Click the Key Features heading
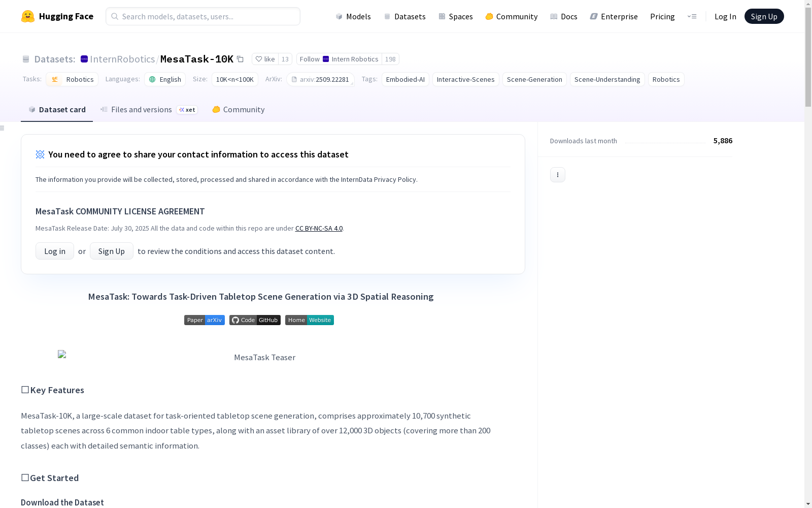812x508 pixels. click(52, 390)
